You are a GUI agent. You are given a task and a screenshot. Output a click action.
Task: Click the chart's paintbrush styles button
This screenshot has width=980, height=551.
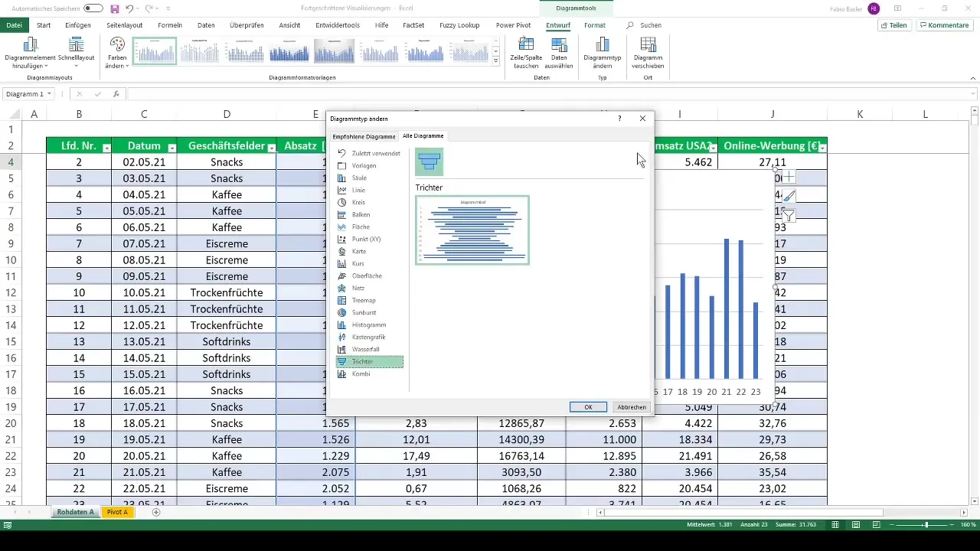pyautogui.click(x=789, y=196)
